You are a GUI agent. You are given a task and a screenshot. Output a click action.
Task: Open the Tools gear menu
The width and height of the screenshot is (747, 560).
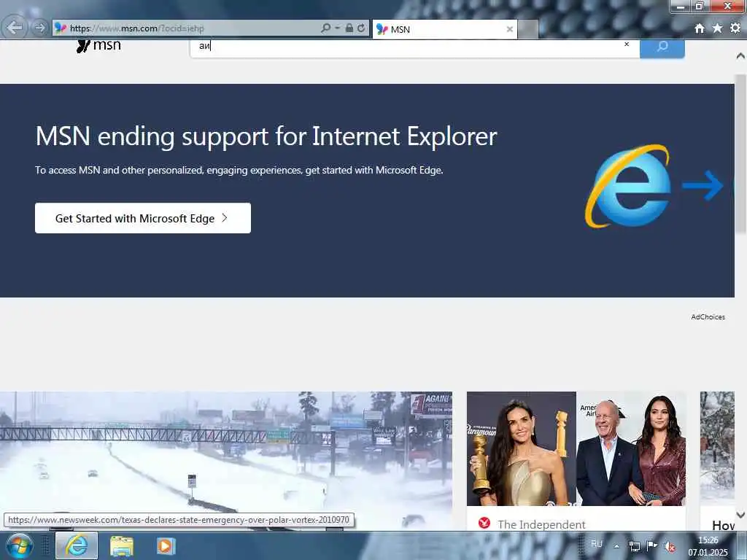coord(735,28)
